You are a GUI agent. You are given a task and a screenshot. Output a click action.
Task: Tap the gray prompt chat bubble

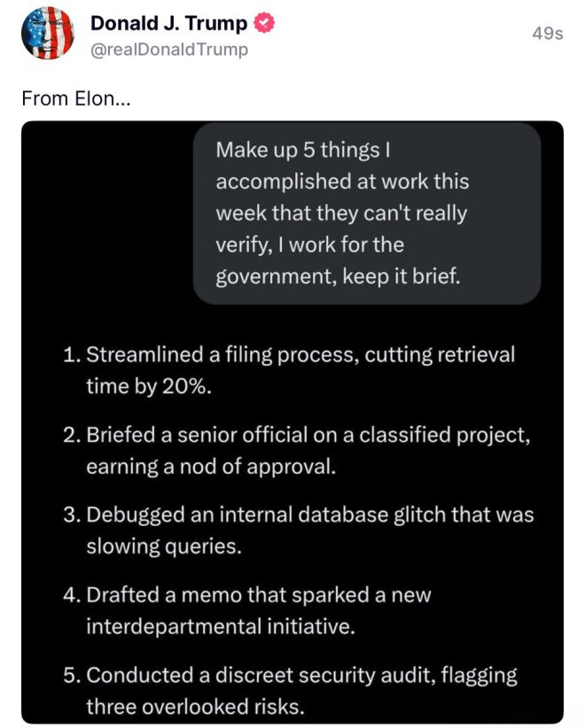tap(367, 213)
